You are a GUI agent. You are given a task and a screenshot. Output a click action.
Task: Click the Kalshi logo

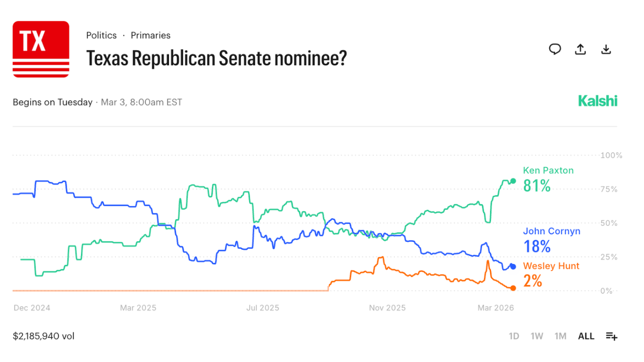pyautogui.click(x=598, y=100)
